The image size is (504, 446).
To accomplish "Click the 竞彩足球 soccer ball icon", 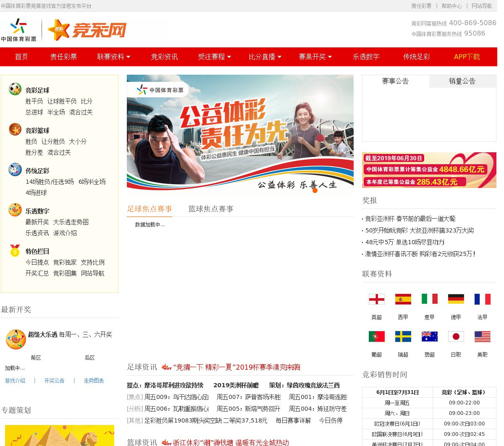I will pyautogui.click(x=15, y=89).
